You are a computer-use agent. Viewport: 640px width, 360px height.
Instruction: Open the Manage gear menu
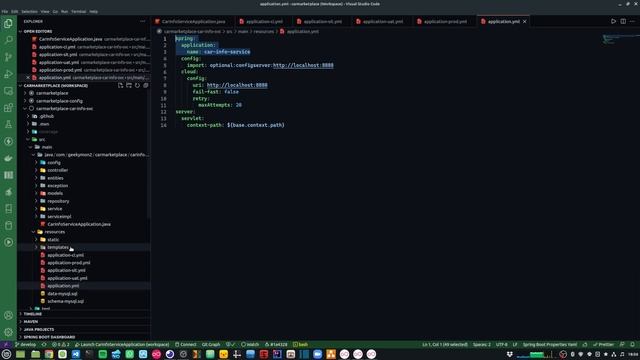click(x=8, y=332)
